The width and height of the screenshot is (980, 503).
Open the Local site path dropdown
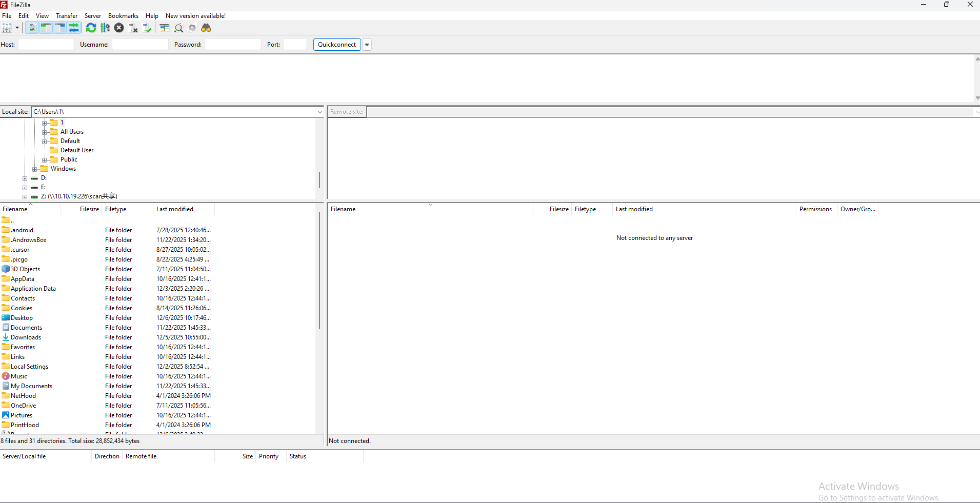click(x=319, y=112)
